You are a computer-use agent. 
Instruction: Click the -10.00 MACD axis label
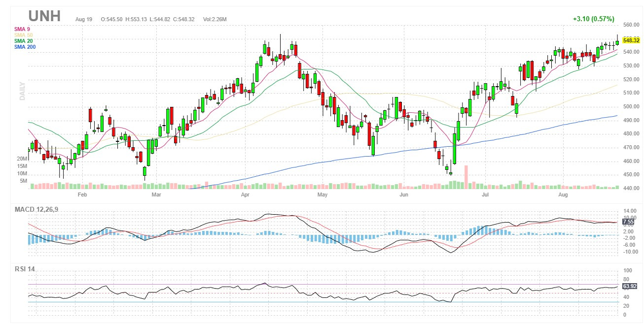pos(630,252)
